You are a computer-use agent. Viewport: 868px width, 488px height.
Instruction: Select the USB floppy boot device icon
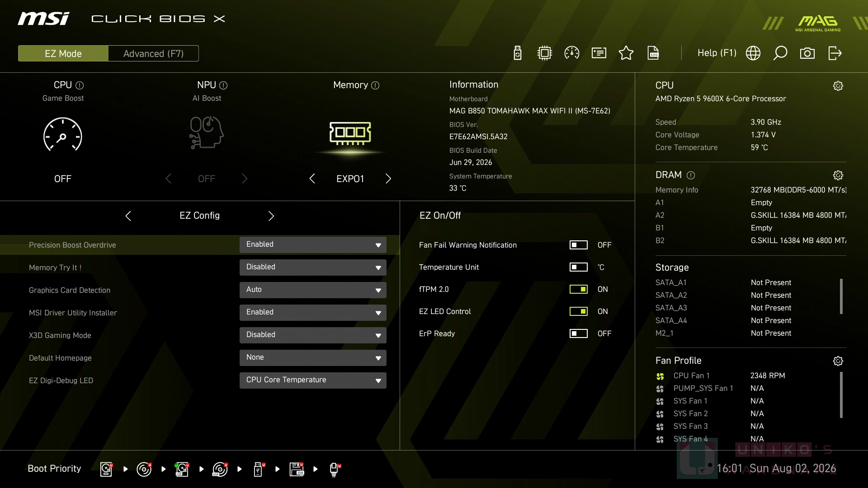tap(297, 469)
